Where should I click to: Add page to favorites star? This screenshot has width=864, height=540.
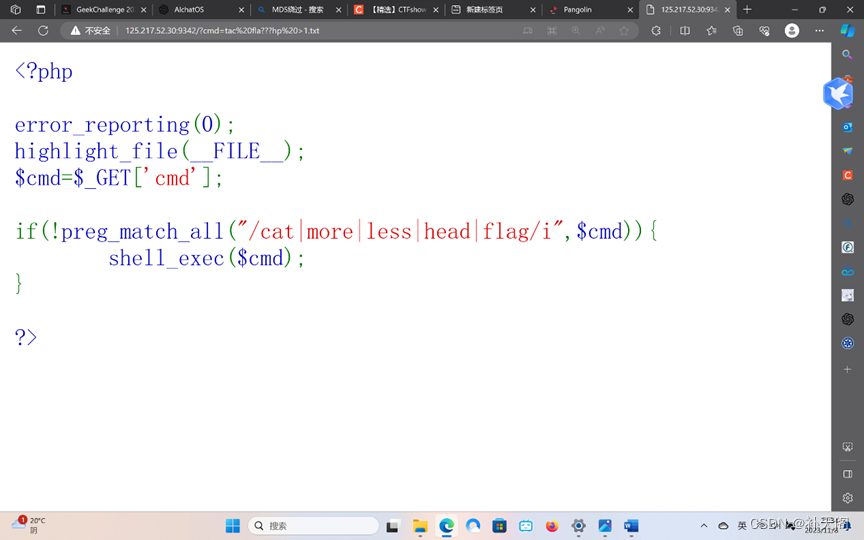[624, 31]
